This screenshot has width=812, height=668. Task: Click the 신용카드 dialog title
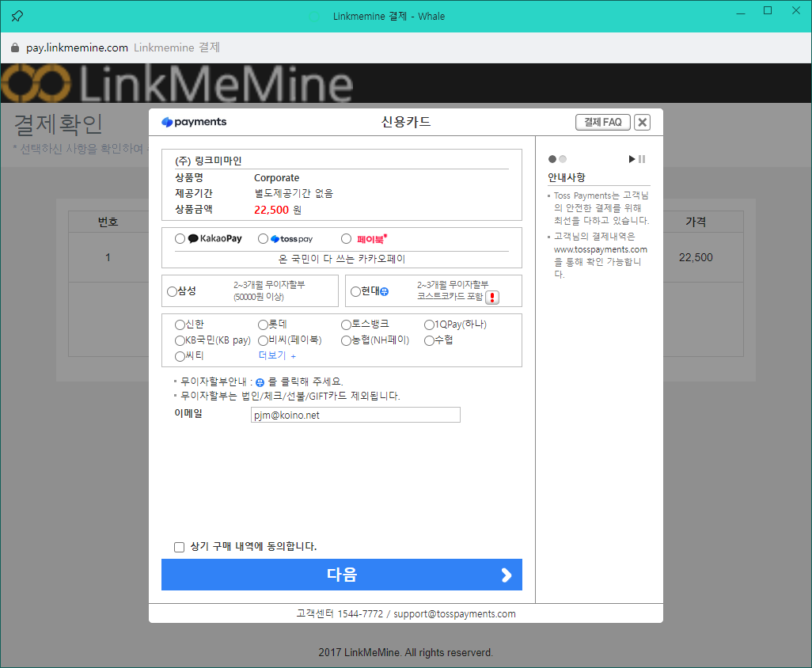[x=406, y=122]
